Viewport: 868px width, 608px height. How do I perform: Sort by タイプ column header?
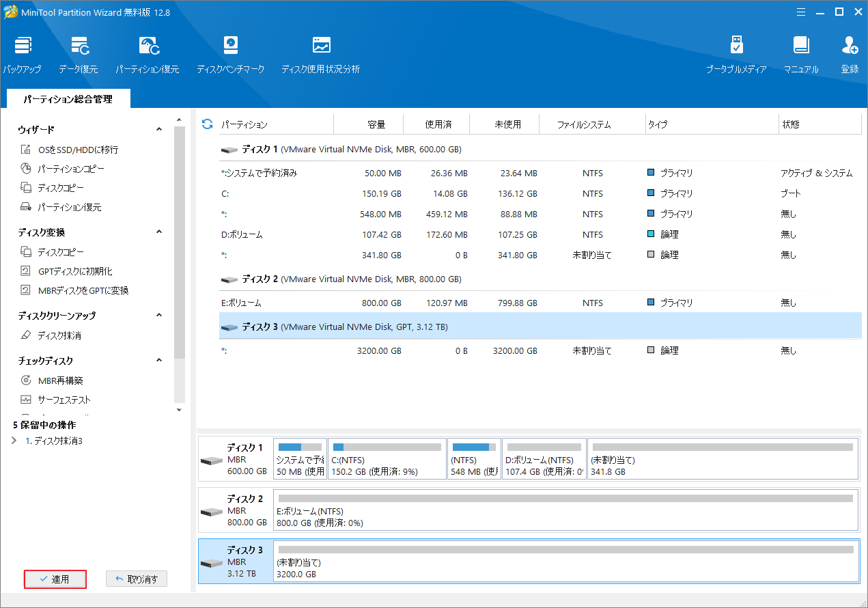(x=712, y=124)
